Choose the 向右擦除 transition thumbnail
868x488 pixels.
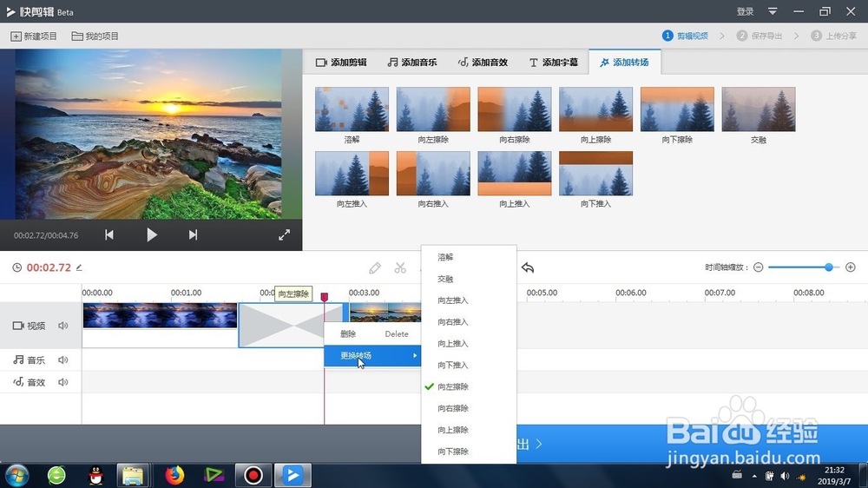pyautogui.click(x=515, y=109)
